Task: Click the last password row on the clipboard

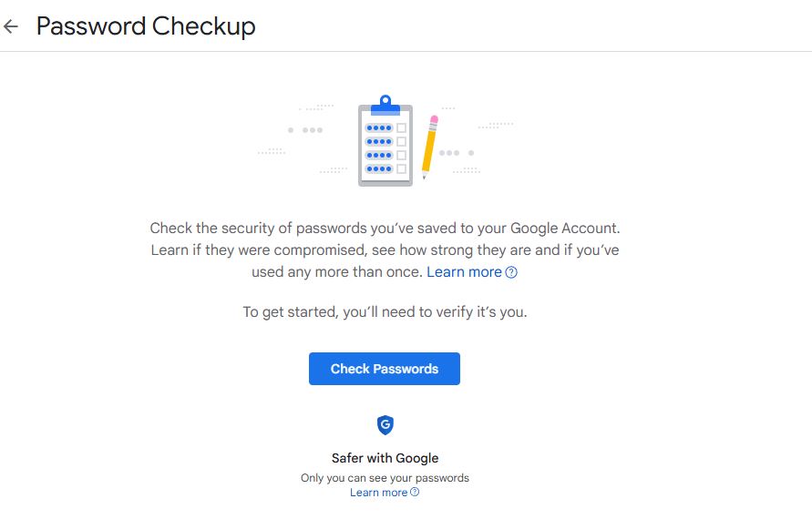Action: pyautogui.click(x=378, y=168)
